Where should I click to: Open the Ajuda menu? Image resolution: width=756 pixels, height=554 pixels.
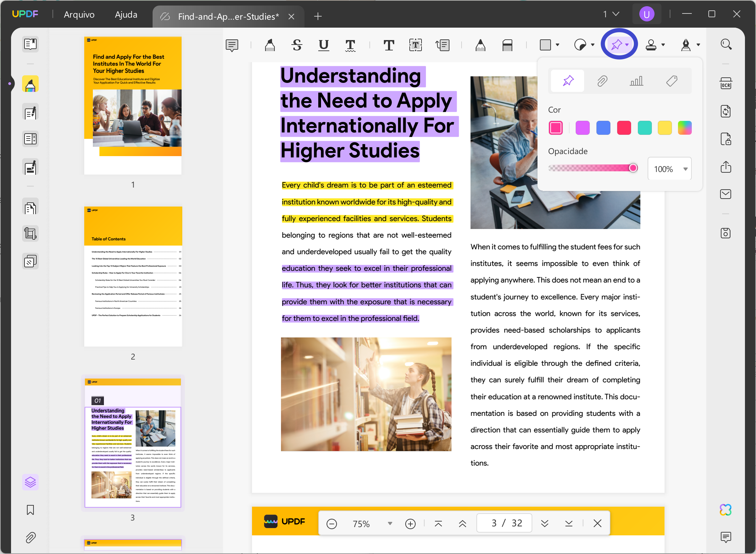[126, 15]
